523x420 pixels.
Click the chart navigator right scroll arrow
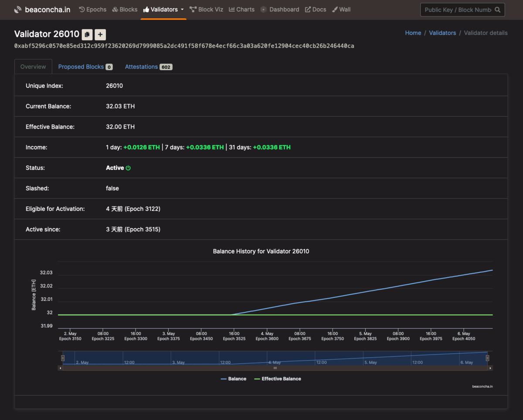(490, 368)
